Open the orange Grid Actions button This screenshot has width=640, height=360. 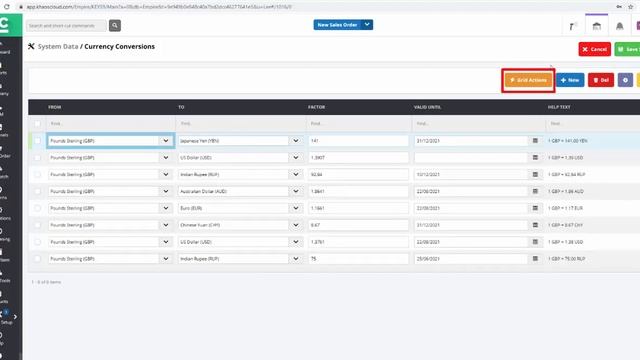[x=529, y=80]
